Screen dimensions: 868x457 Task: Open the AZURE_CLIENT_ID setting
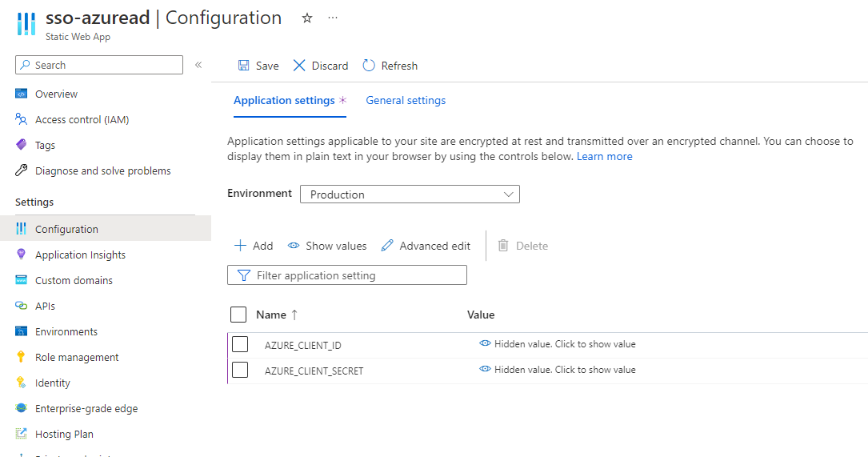pyautogui.click(x=303, y=345)
